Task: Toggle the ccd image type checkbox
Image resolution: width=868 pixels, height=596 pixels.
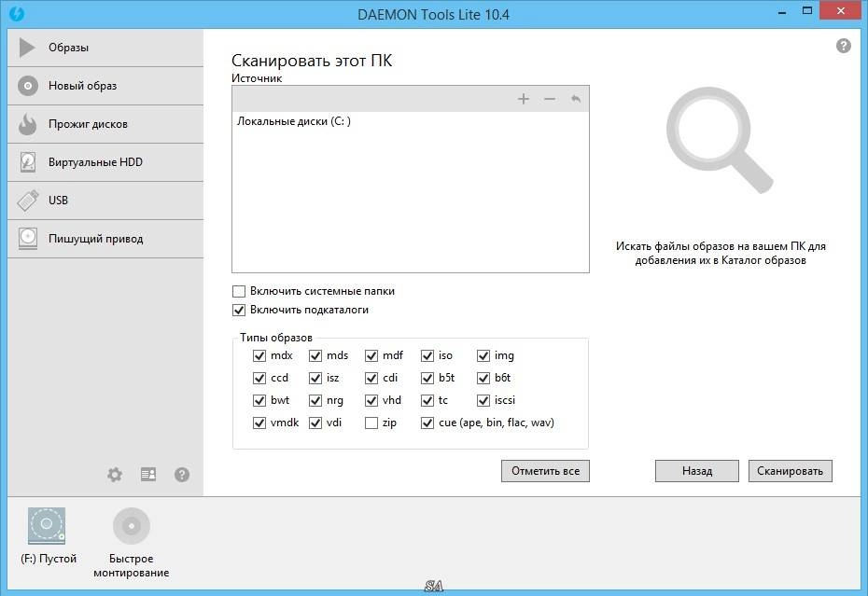Action: (259, 378)
